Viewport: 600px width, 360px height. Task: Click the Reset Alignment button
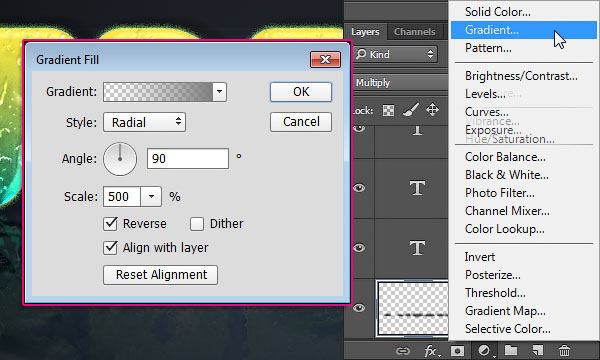pyautogui.click(x=161, y=275)
